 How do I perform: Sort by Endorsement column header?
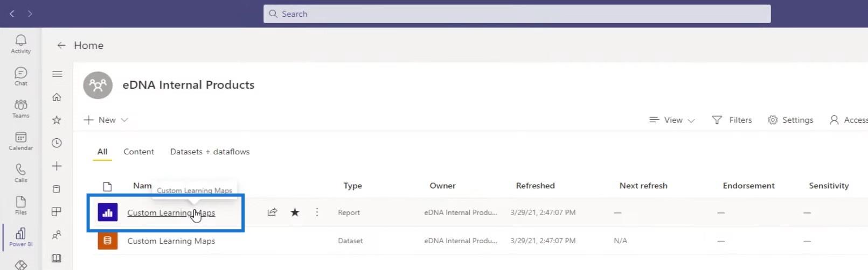[x=748, y=186]
